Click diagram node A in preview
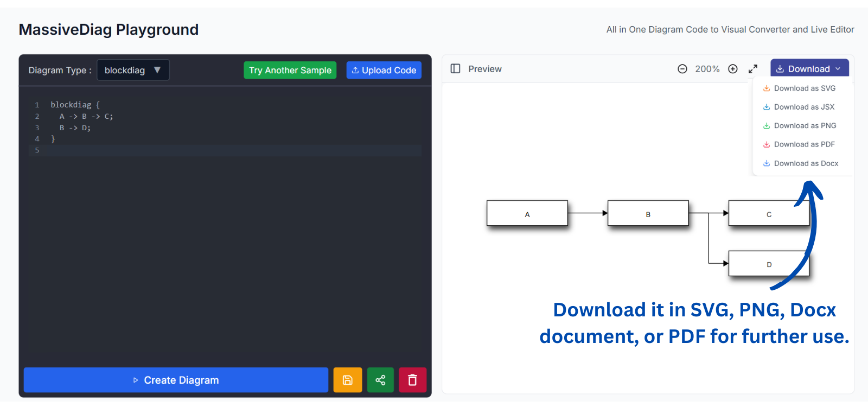The width and height of the screenshot is (868, 407). pos(527,213)
